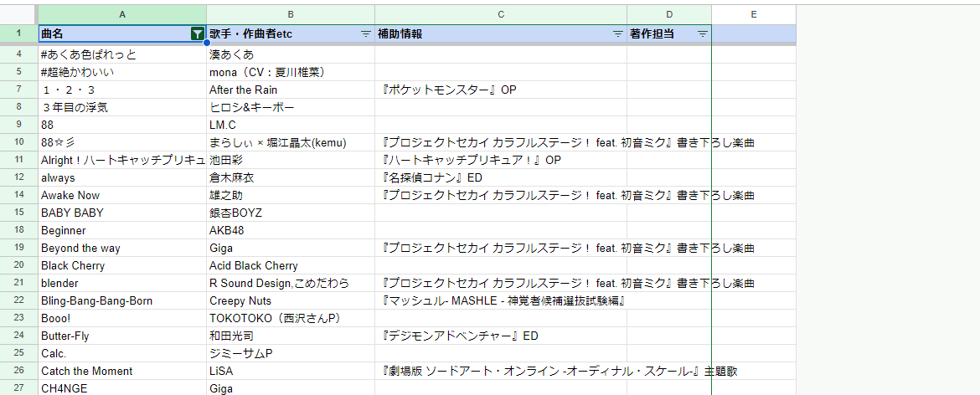
Task: Select cell 『マッシュル- MASHLE - 神覚者候補選抜試験編』
Action: pyautogui.click(x=501, y=300)
